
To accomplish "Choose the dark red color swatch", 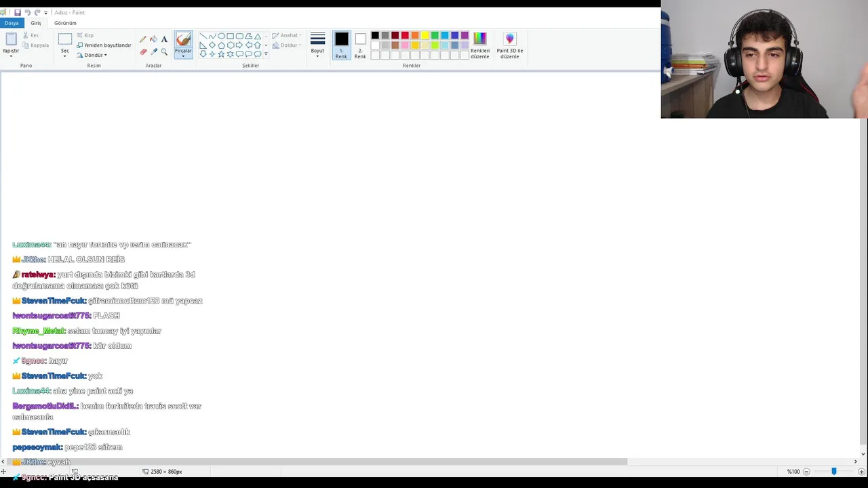I will [395, 35].
